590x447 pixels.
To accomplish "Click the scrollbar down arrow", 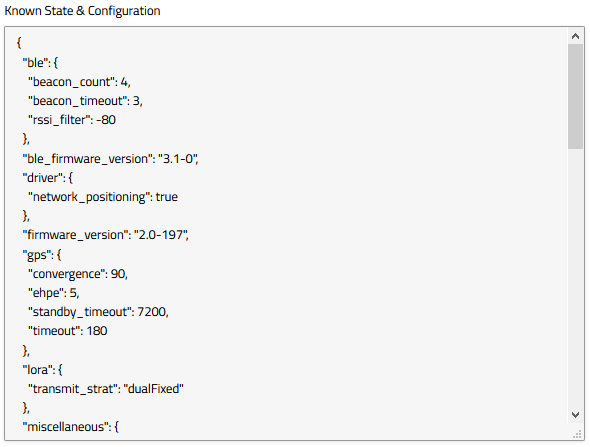I will 575,415.
